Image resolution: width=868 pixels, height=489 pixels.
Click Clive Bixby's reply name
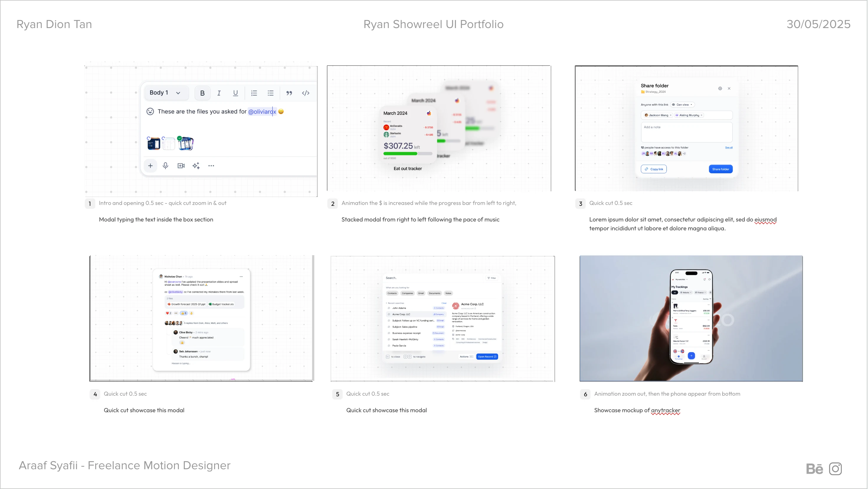pos(186,332)
